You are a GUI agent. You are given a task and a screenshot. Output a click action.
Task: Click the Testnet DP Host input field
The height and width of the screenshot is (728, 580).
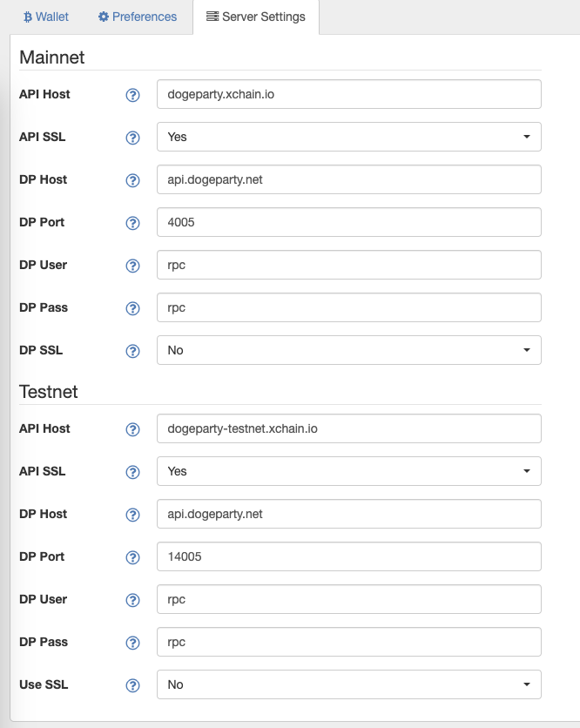pyautogui.click(x=348, y=514)
